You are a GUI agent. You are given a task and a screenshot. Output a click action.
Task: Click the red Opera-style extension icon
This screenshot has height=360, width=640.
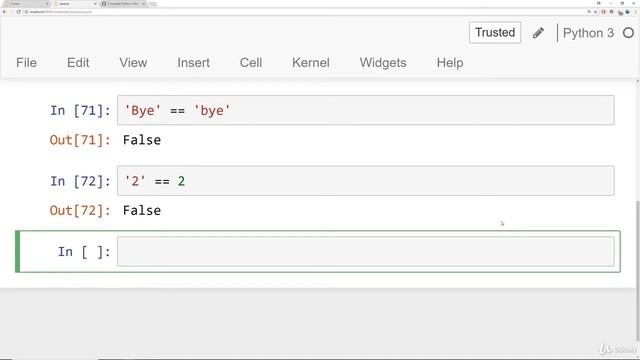[603, 12]
